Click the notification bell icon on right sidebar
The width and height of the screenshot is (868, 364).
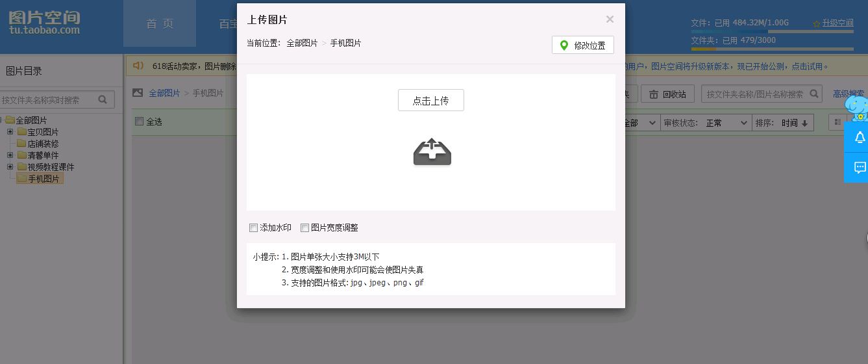pos(860,137)
